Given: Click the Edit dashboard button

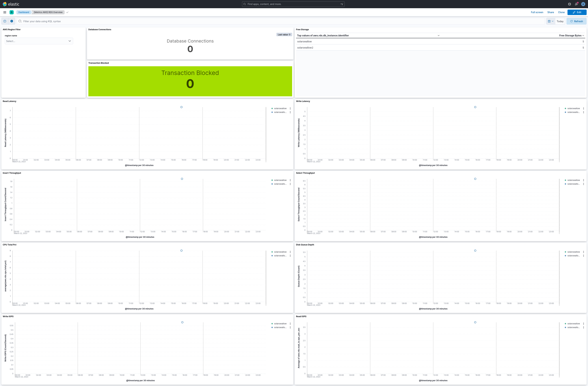Looking at the screenshot, I should (577, 12).
